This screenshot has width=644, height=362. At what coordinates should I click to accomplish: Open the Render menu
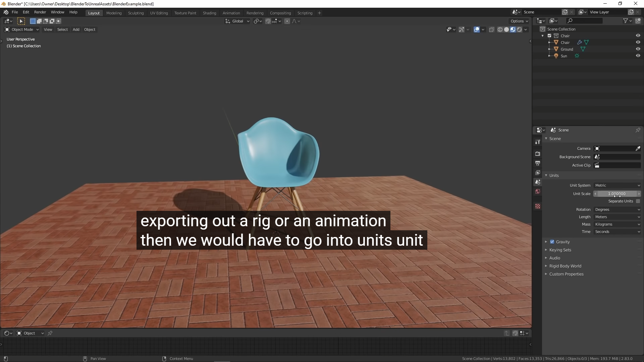40,12
